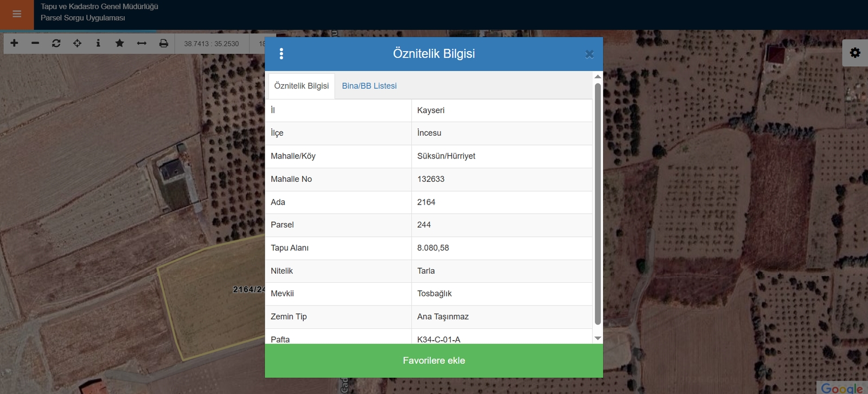The width and height of the screenshot is (868, 394).
Task: Close the Öznitelik Bilgisi dialog
Action: point(589,54)
